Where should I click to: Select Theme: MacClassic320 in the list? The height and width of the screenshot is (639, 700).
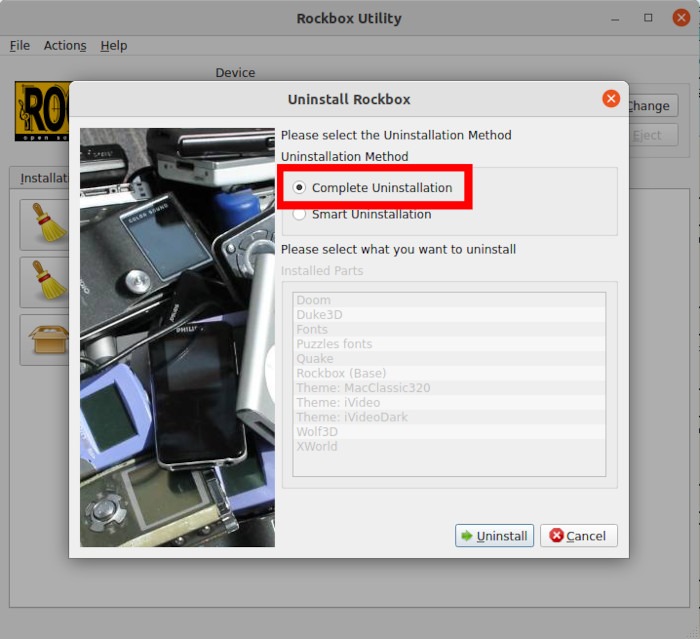tap(449, 388)
